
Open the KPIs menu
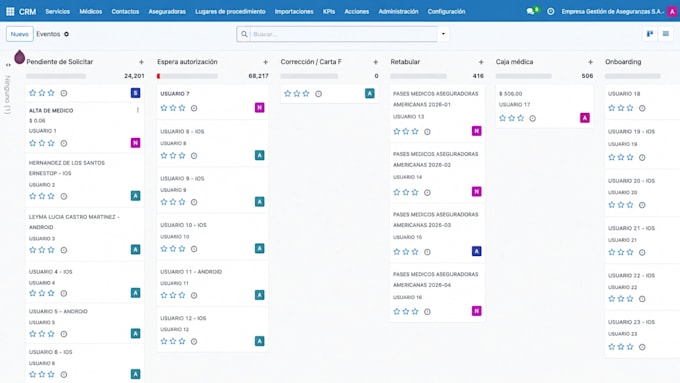point(329,12)
